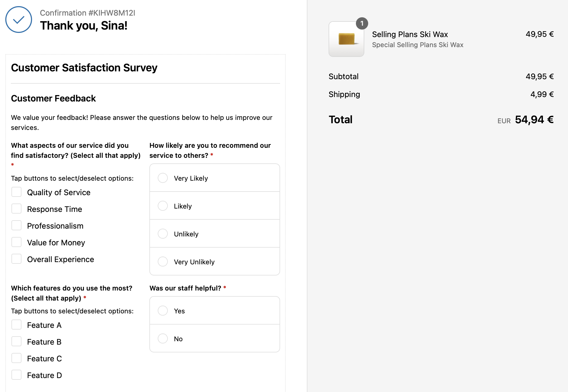568x392 pixels.
Task: Click the Ski Wax product thumbnail
Action: [x=346, y=39]
